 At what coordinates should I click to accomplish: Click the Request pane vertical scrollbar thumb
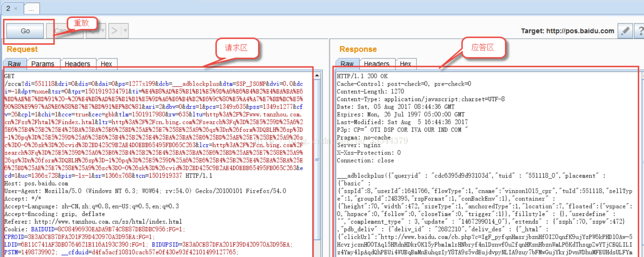(317, 160)
